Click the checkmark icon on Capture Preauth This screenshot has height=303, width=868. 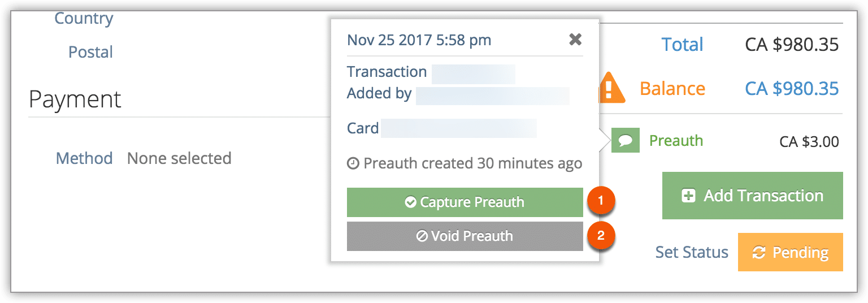tap(411, 202)
